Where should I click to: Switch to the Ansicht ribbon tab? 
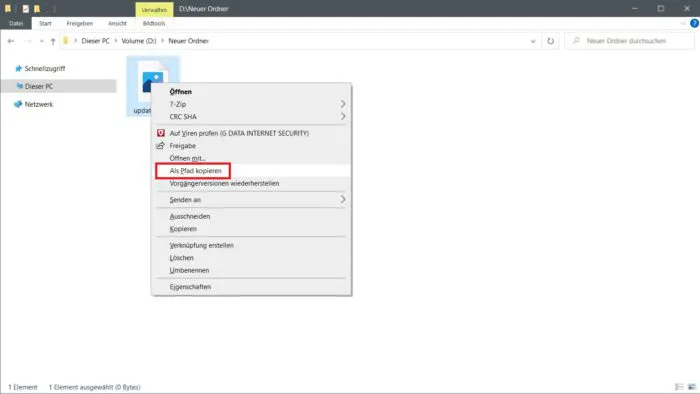coord(117,23)
